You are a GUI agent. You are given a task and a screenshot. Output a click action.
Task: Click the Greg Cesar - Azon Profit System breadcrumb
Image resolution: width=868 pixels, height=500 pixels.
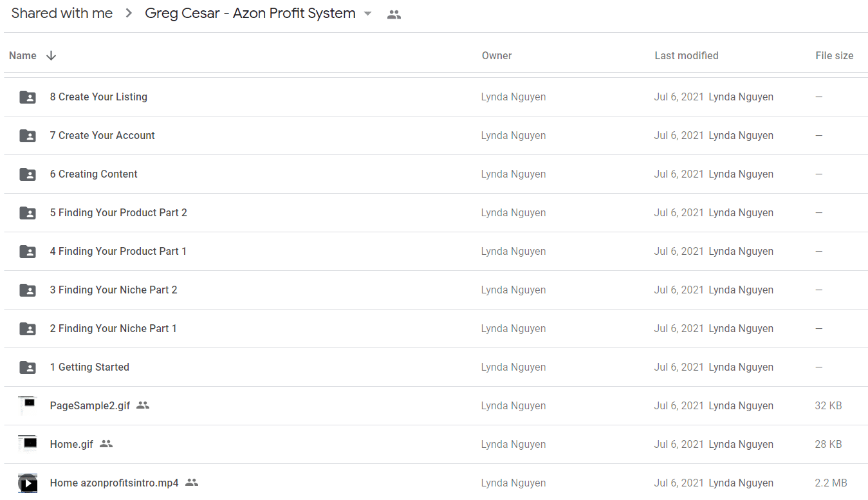tap(250, 14)
